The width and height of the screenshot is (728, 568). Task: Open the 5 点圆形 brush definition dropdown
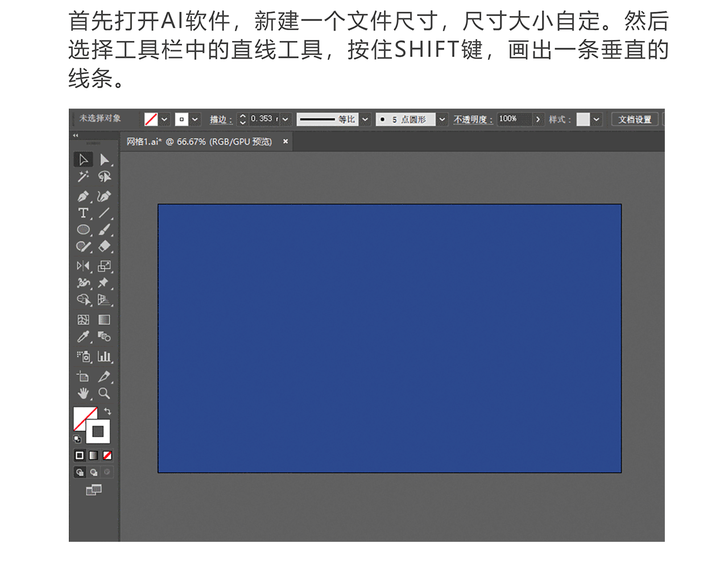(x=442, y=119)
